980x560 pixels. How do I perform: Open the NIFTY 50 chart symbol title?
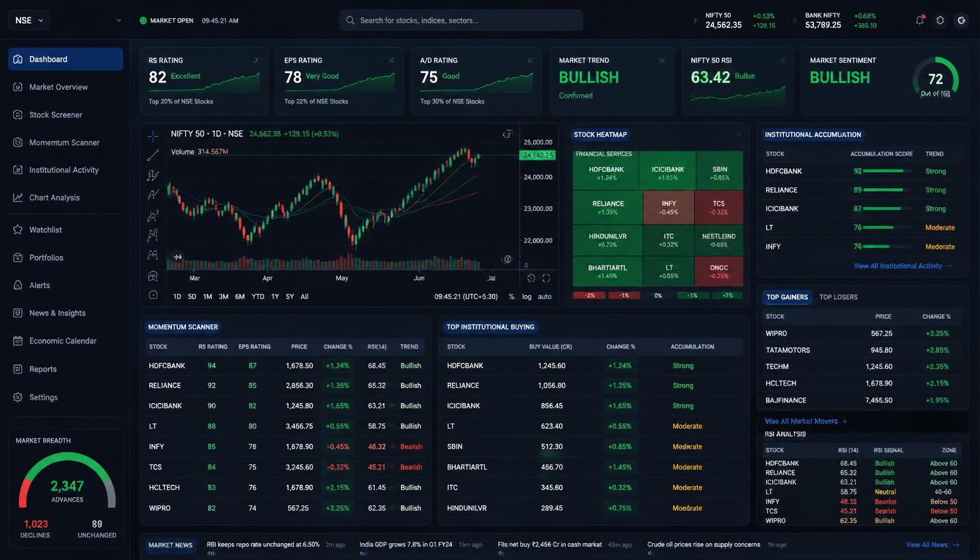207,134
